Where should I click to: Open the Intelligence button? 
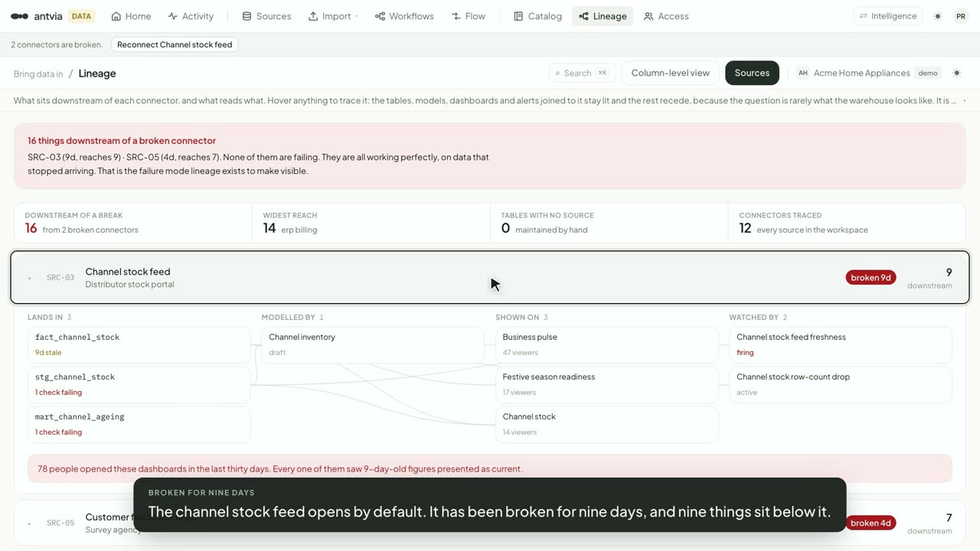888,16
